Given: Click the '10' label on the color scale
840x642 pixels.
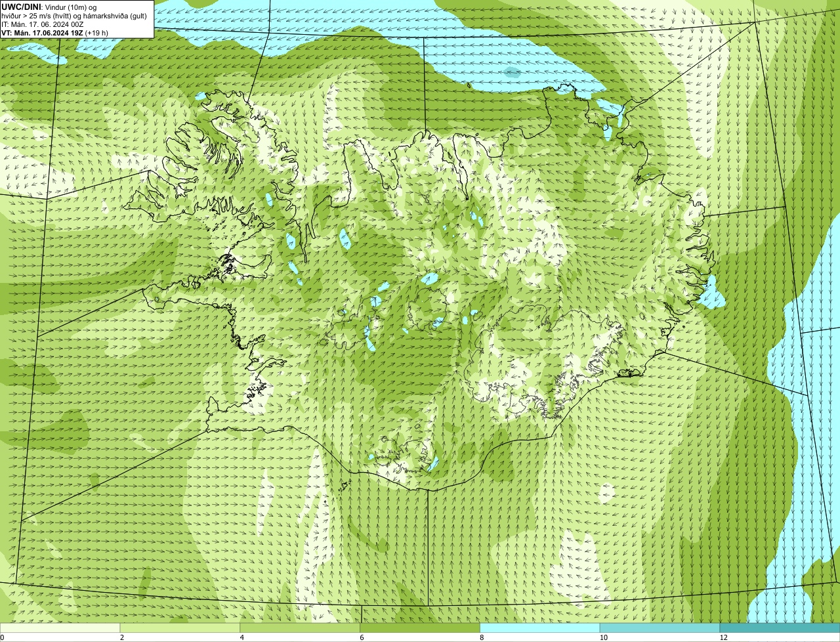Looking at the screenshot, I should [x=602, y=637].
